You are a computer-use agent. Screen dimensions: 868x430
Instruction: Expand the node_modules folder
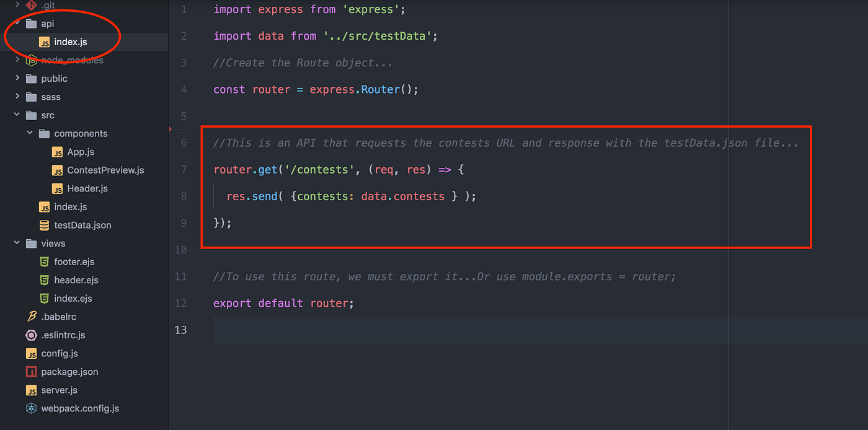(16, 60)
